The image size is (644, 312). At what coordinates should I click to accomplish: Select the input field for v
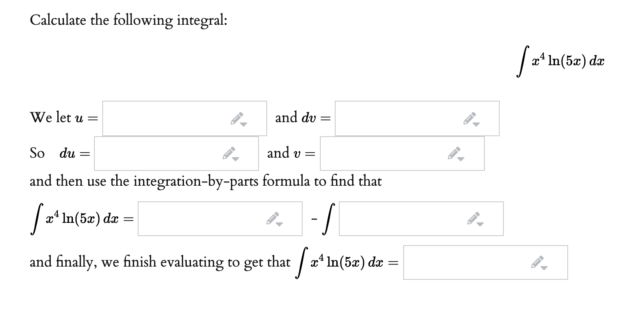tap(396, 154)
